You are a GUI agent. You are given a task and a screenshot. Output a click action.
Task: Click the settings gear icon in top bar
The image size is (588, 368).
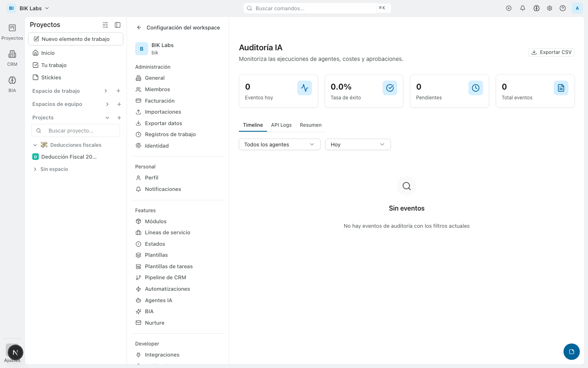point(550,8)
